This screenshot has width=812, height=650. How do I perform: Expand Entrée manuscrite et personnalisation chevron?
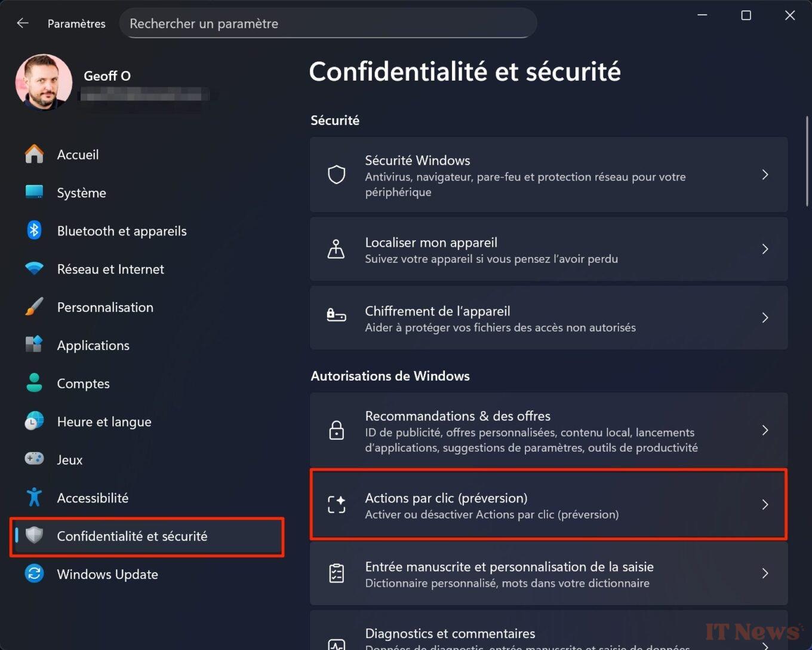tap(765, 574)
